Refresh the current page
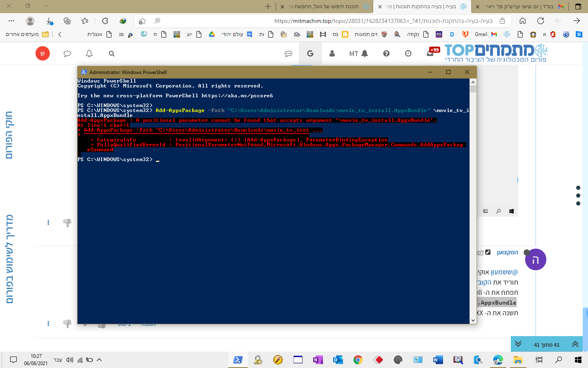The width and height of the screenshot is (588, 368). pyautogui.click(x=541, y=21)
